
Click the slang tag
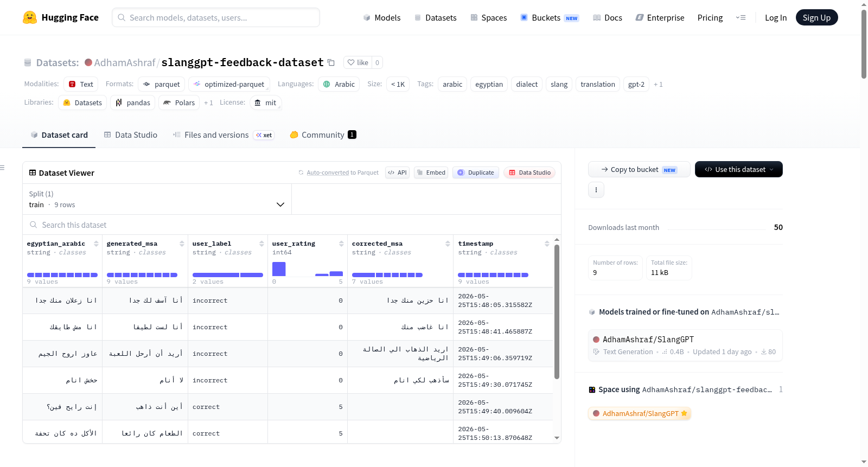[x=559, y=84]
